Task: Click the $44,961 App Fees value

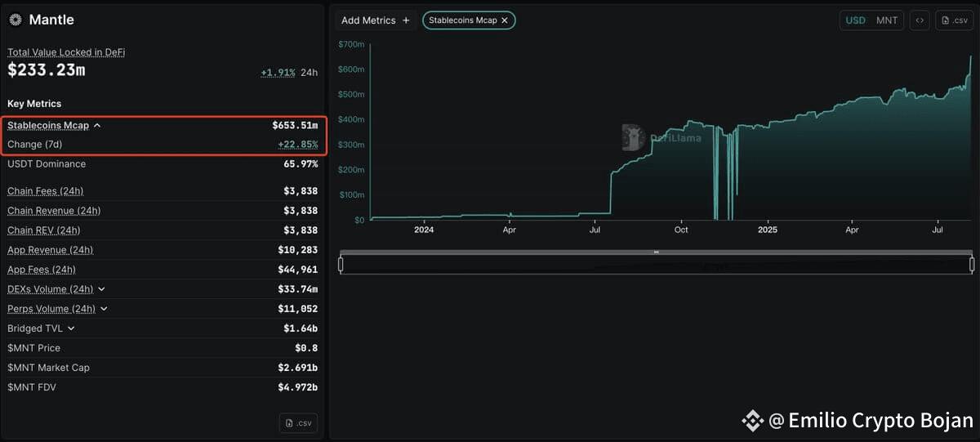Action: (298, 270)
